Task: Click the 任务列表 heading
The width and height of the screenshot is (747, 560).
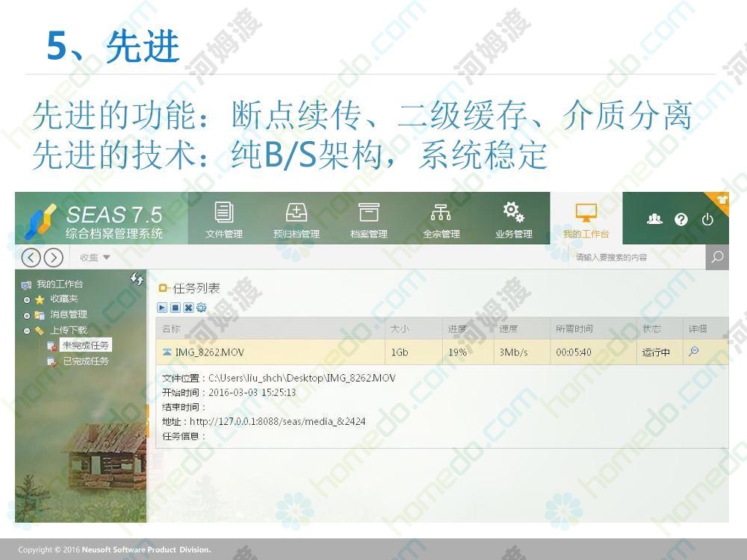Action: tap(196, 288)
